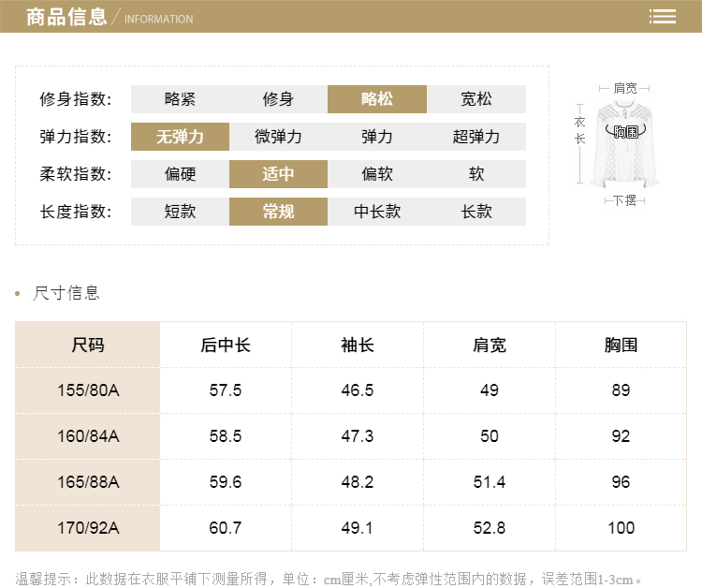Viewport: 702px width, 588px height.
Task: Open the hamburger menu icon in header
Action: tap(663, 17)
